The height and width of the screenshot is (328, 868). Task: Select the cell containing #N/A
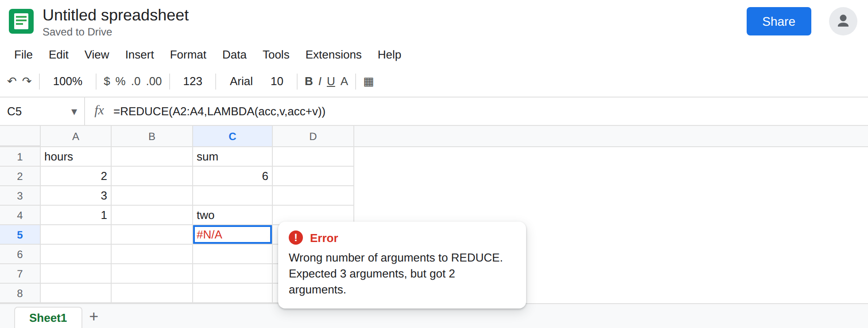232,234
